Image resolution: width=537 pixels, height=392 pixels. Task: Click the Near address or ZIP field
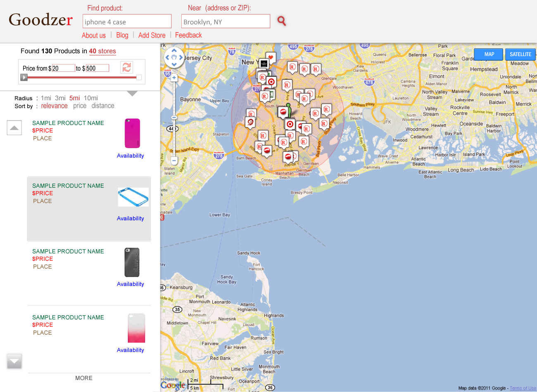pos(226,21)
